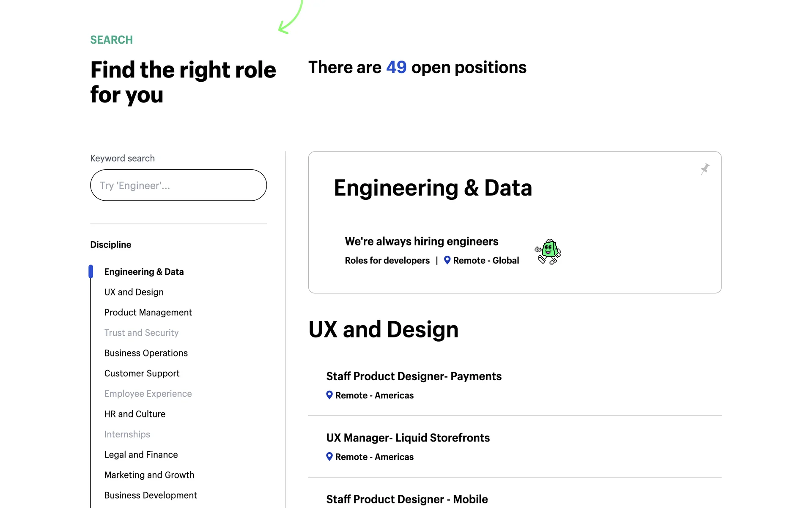Click location pin under UX Manager- Liquid Storefronts
Viewport: 812px width, 508px height.
(x=329, y=456)
